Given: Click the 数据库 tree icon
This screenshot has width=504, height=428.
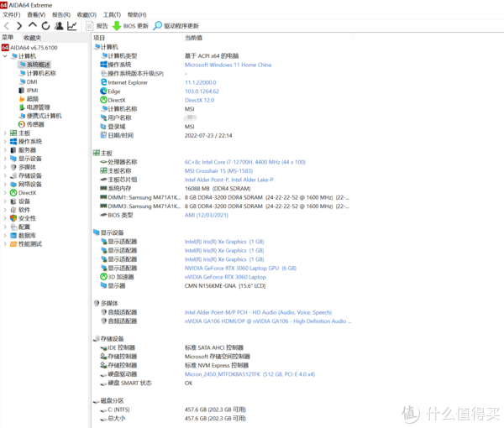Looking at the screenshot, I should pyautogui.click(x=13, y=235).
